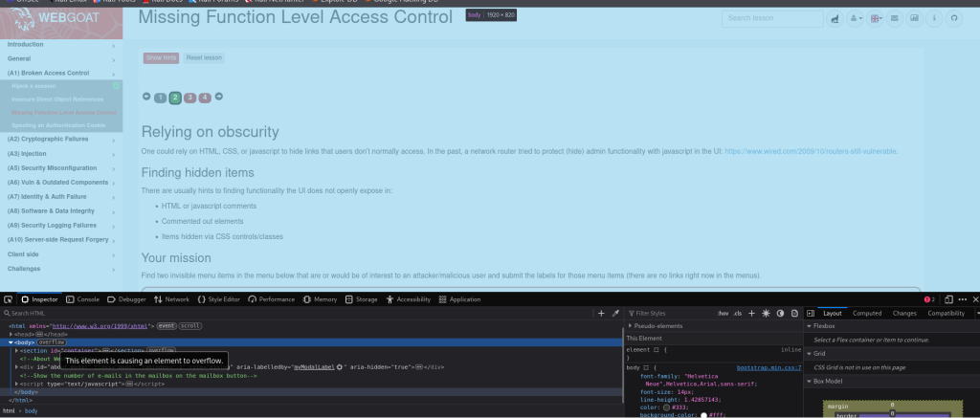Viewport: 980px width, 418px height.
Task: Select lesson page 4
Action: [x=205, y=98]
